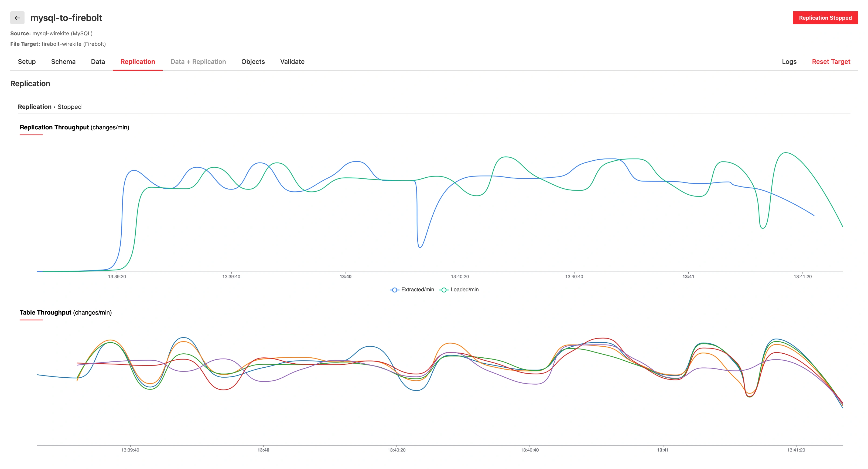
Task: Click Reset Target
Action: (x=831, y=62)
